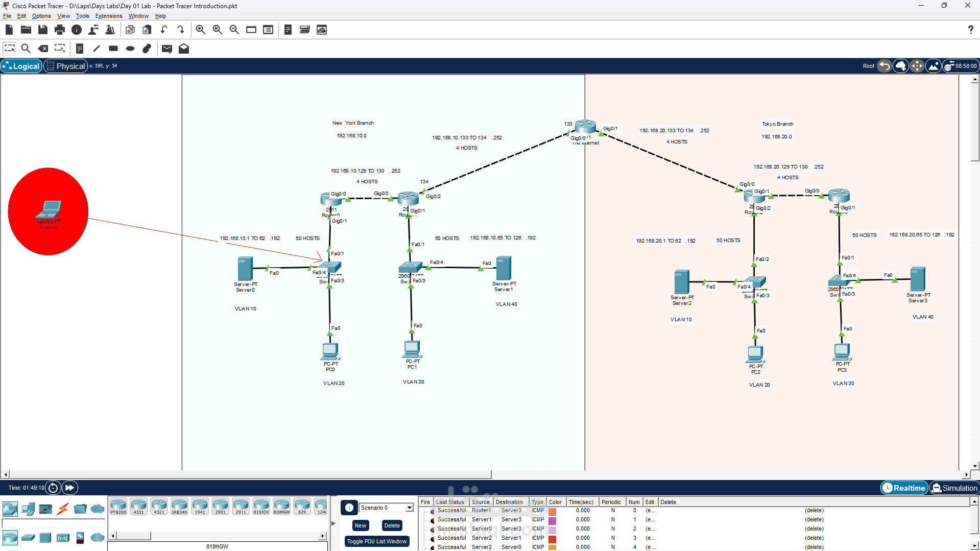
Task: Click the first (delete) link in PDU list
Action: (x=814, y=510)
